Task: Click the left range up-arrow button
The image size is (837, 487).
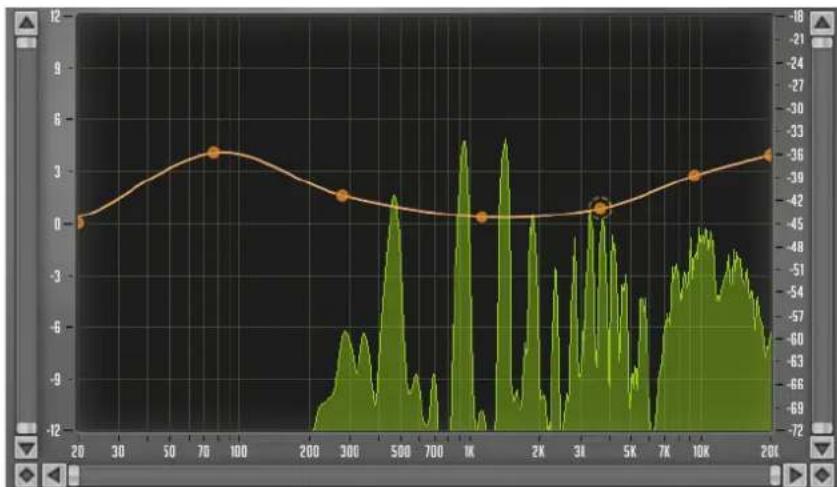Action: [26, 22]
